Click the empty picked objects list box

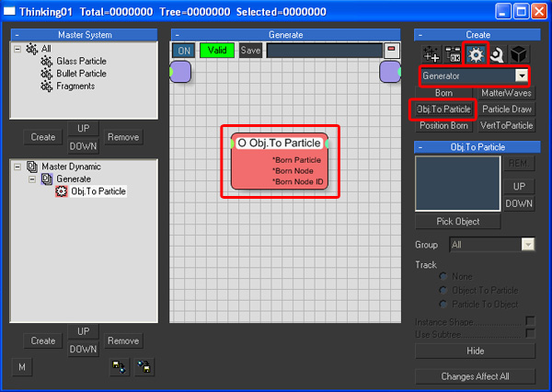(457, 183)
